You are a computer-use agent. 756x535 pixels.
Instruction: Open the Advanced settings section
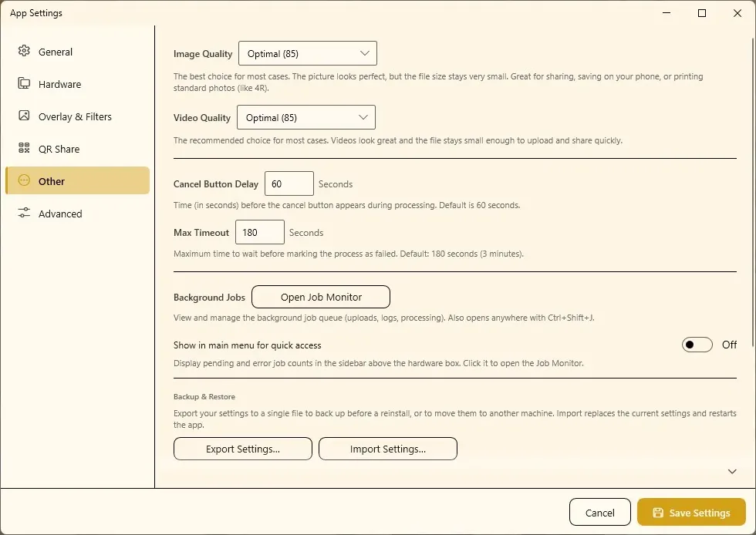click(x=77, y=213)
